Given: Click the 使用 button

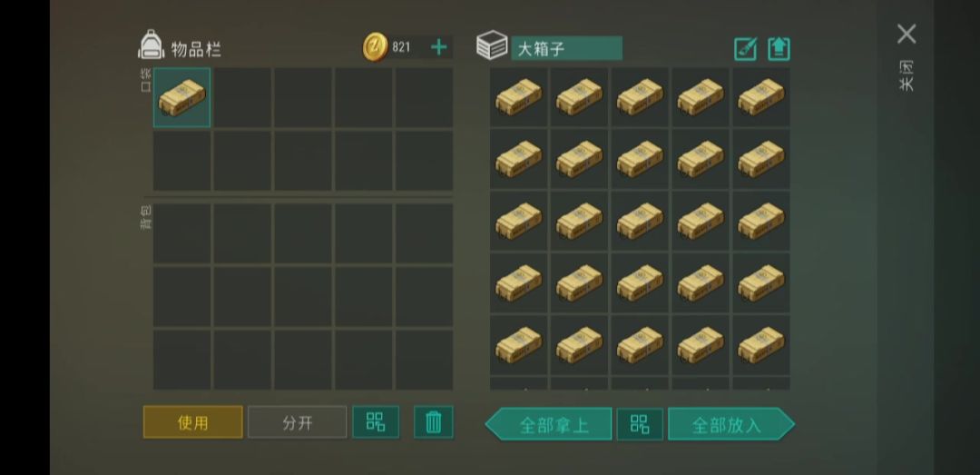Looking at the screenshot, I should click(x=193, y=421).
